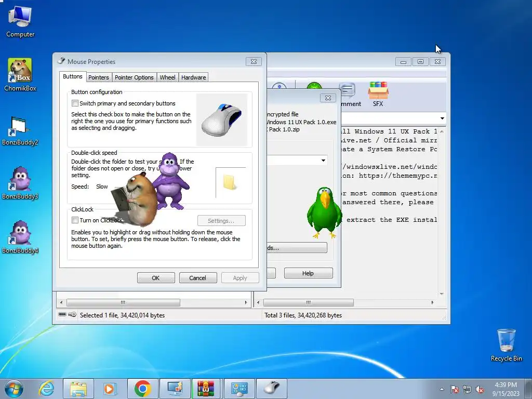Select the ChomikBox desktop shortcut
Viewport: 532px width, 399px height.
point(20,75)
